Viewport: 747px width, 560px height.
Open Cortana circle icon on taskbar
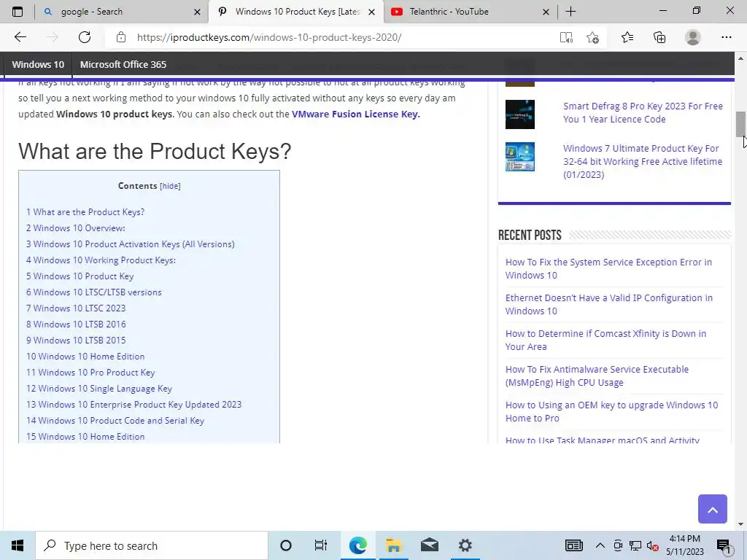click(x=286, y=545)
